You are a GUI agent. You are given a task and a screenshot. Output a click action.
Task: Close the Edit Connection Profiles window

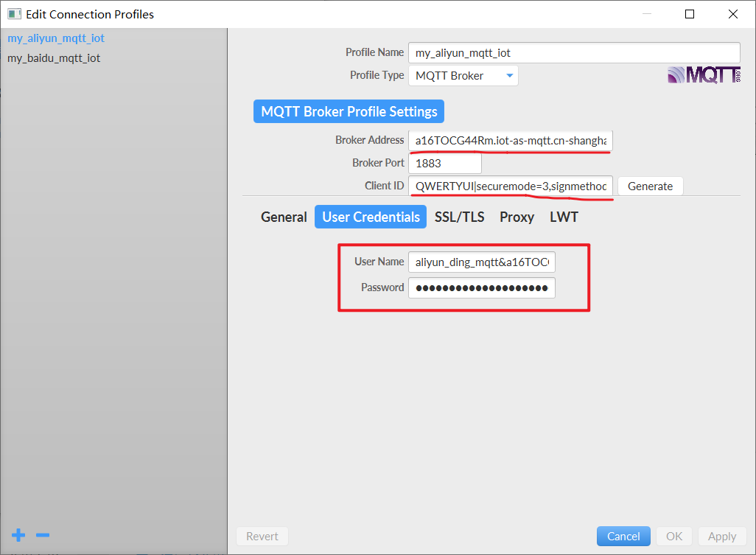tap(733, 14)
